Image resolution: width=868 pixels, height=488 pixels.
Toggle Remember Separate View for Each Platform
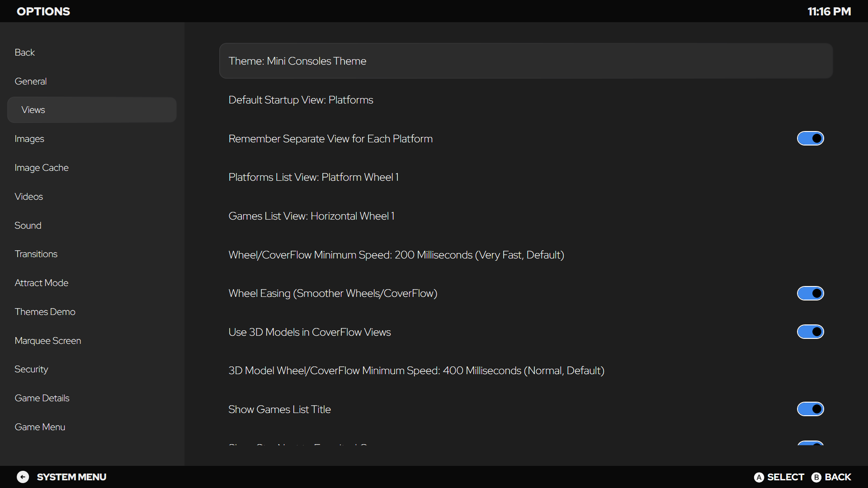click(x=811, y=138)
